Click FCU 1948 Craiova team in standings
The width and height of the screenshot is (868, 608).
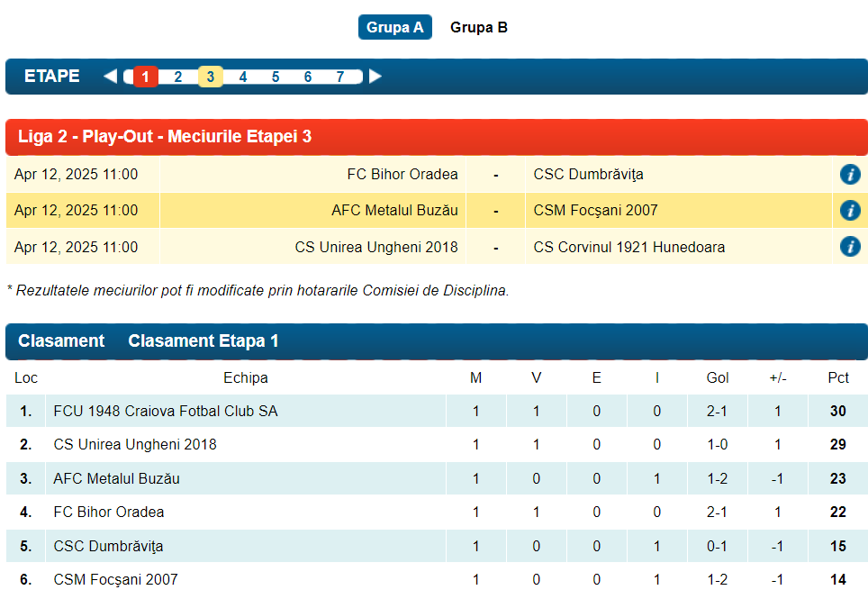coord(166,412)
